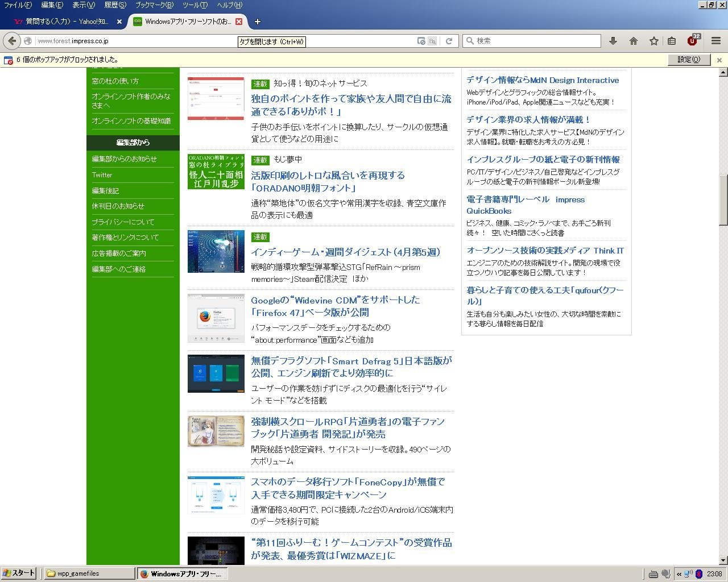Open popup blocker 設定 options button
The image size is (728, 582).
[688, 60]
